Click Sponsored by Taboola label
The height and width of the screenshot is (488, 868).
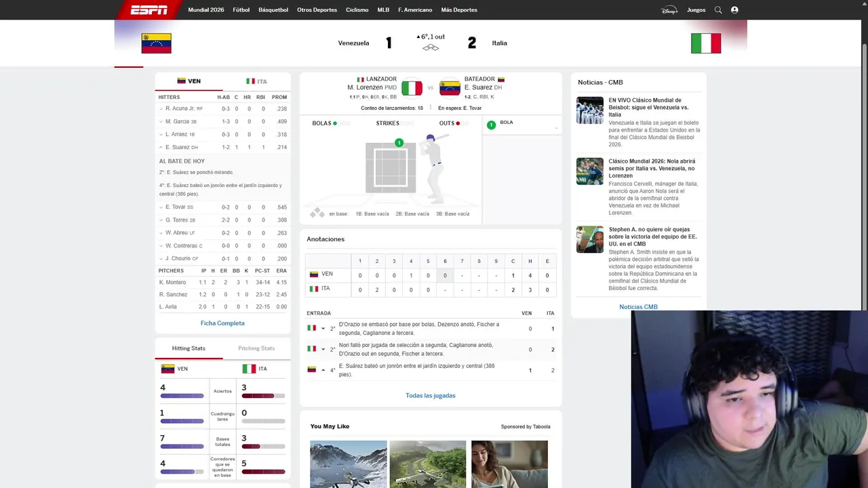pos(526,427)
